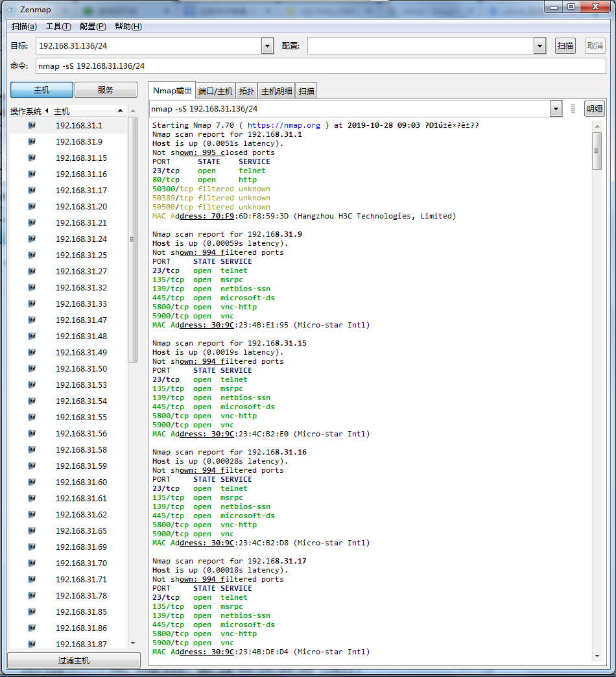Expand the nmap -sS scan output selector dropdown
Image resolution: width=616 pixels, height=677 pixels.
point(556,108)
